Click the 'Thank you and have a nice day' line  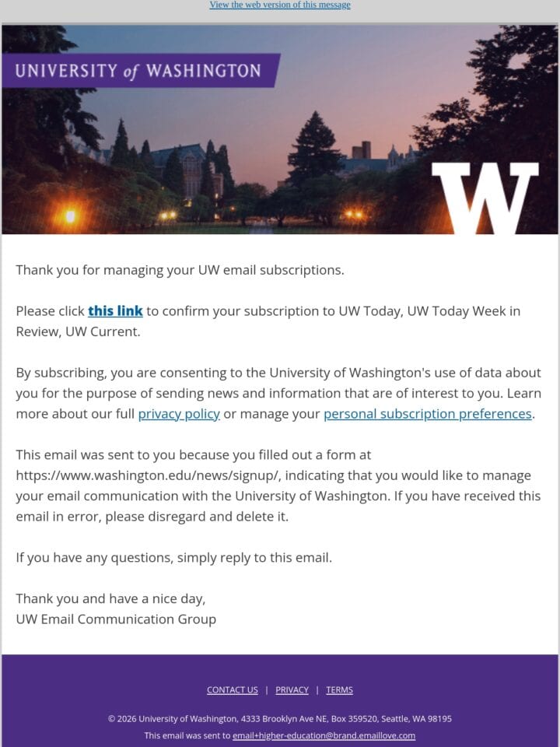(110, 598)
